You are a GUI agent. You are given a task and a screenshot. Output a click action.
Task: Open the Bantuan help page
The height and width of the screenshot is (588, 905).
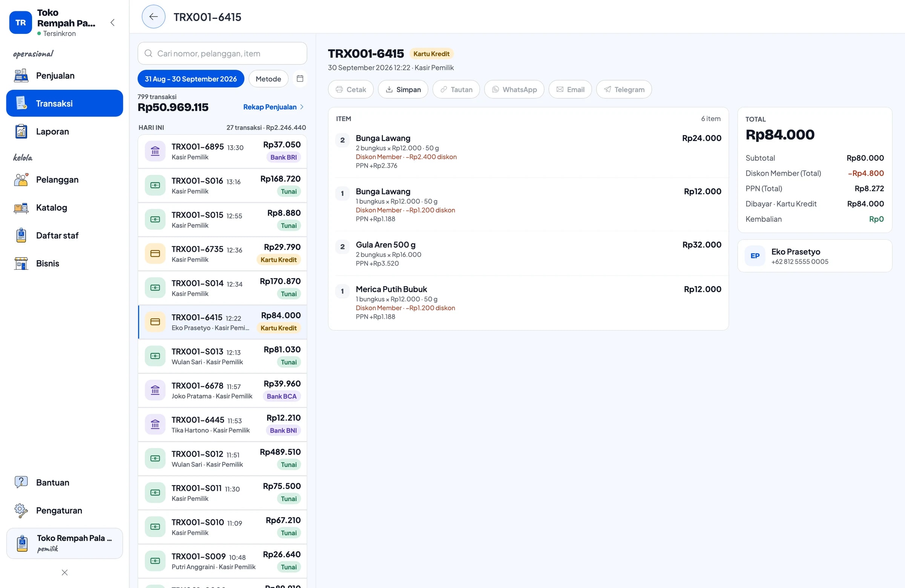point(64,483)
